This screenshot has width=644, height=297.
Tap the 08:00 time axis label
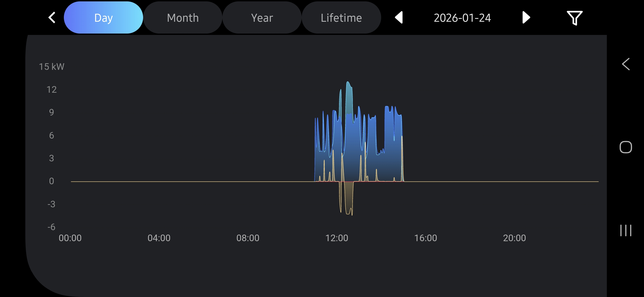(x=248, y=238)
